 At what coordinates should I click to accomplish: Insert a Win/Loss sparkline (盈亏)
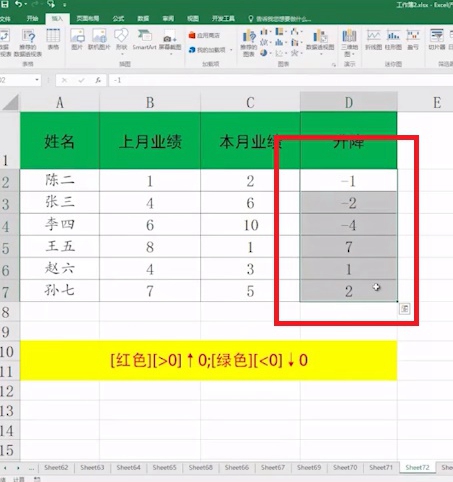(x=413, y=40)
